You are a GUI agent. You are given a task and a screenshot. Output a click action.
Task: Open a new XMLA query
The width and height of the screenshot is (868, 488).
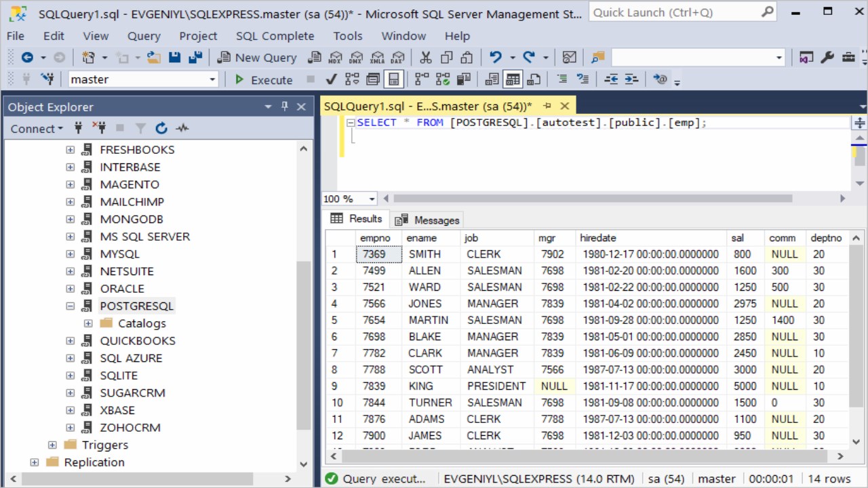(x=377, y=58)
